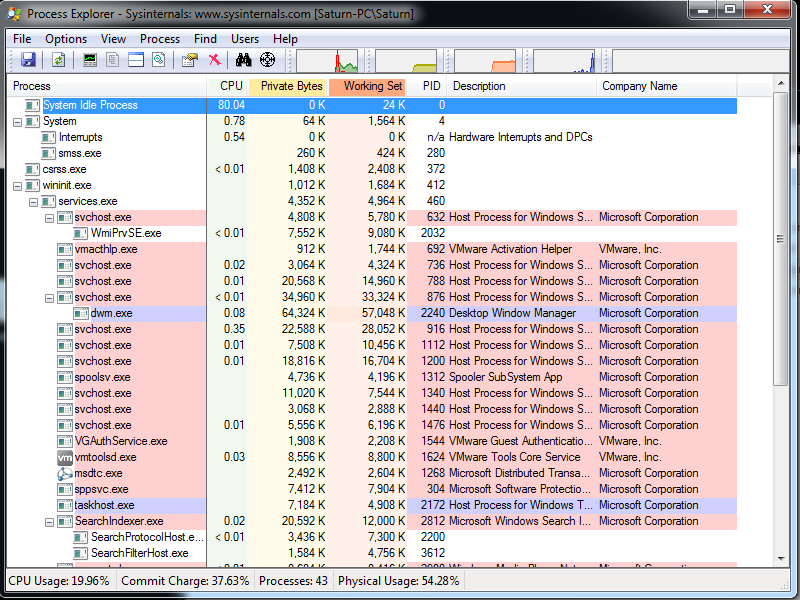Screen dimensions: 800x600
Task: Sort by the Process column header
Action: 107,86
